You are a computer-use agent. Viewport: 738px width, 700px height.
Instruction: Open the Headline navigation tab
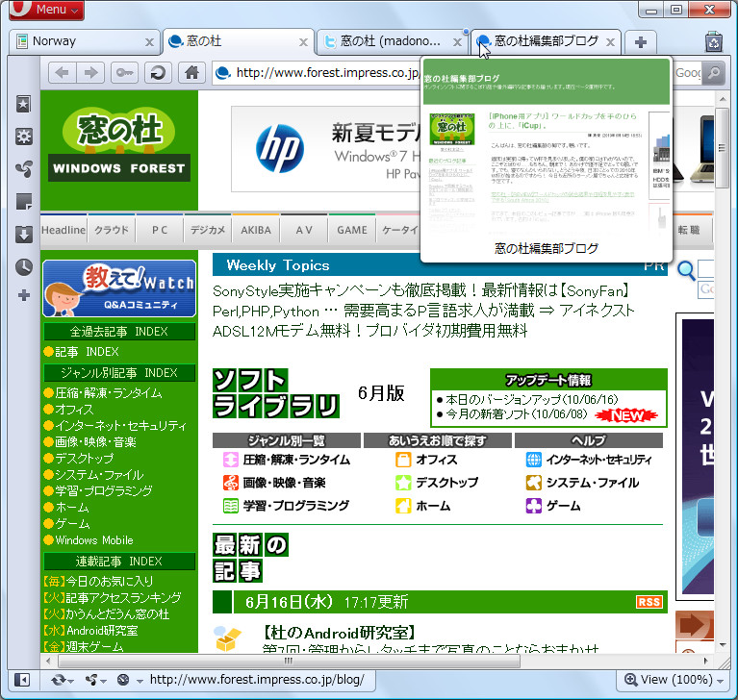[64, 231]
